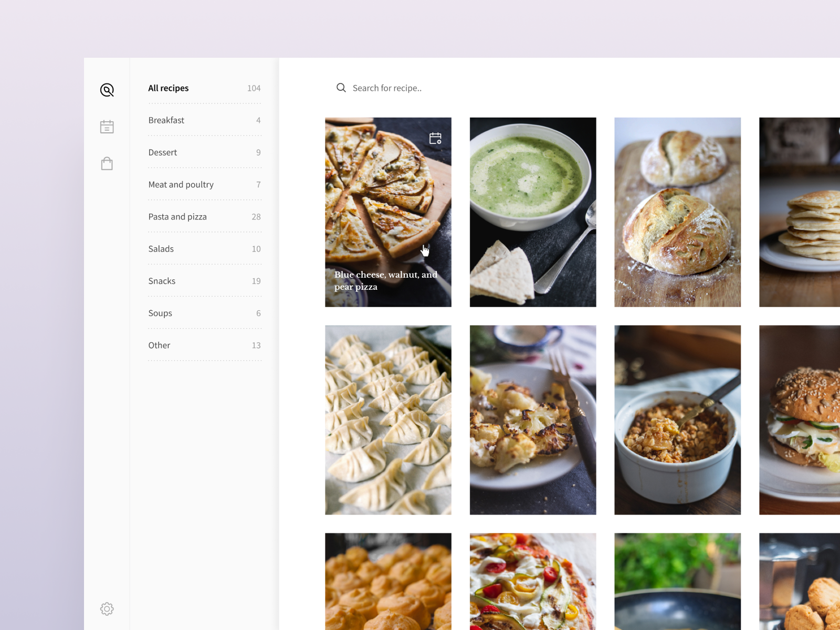Open the crumble in ramekin recipe card

[678, 420]
